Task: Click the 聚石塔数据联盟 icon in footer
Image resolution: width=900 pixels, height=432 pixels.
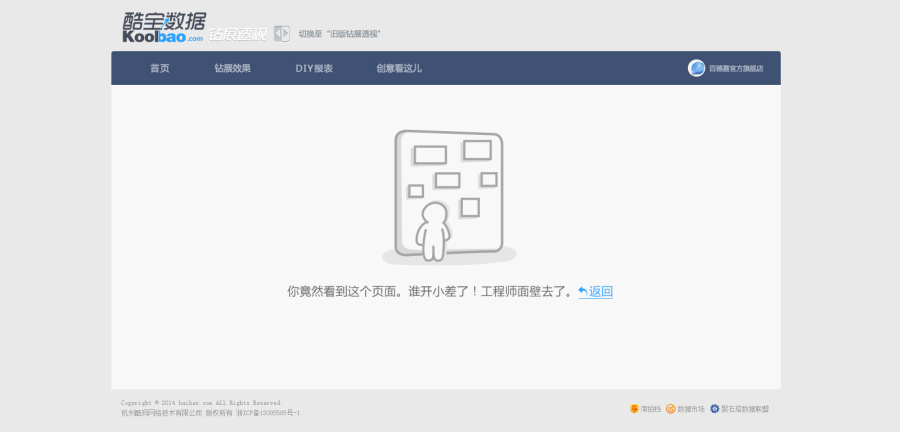Action: point(715,409)
